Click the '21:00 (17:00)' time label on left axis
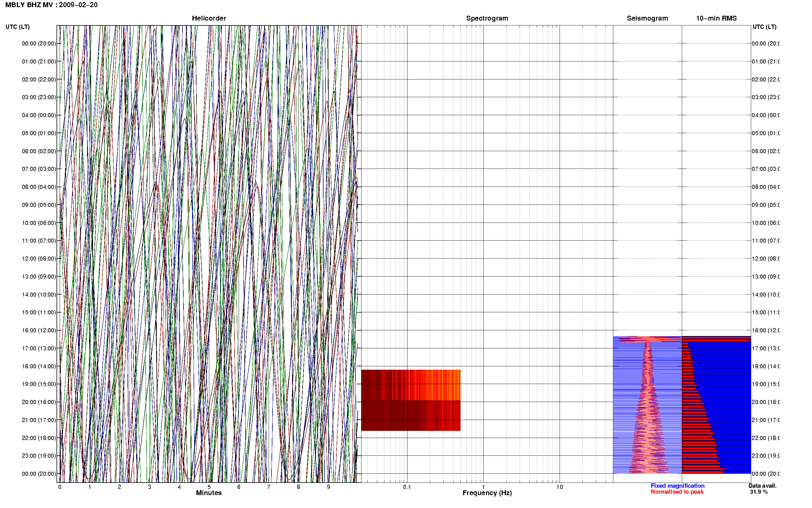 point(39,420)
